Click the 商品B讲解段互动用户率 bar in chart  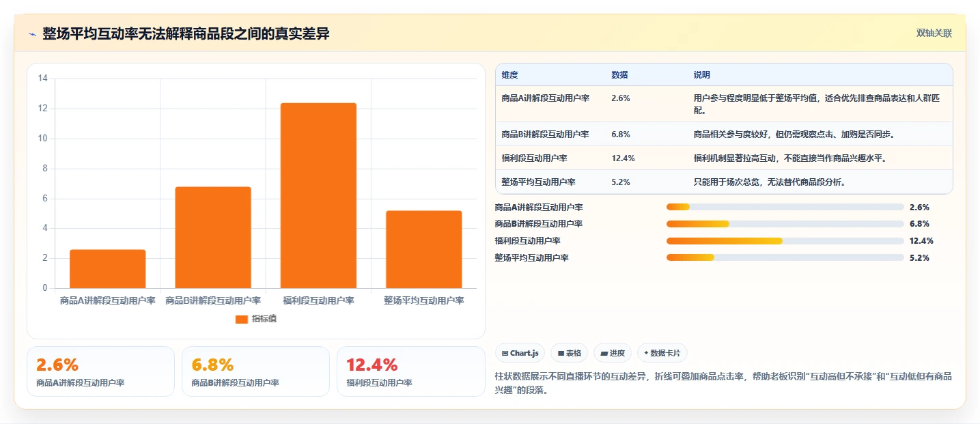point(213,238)
